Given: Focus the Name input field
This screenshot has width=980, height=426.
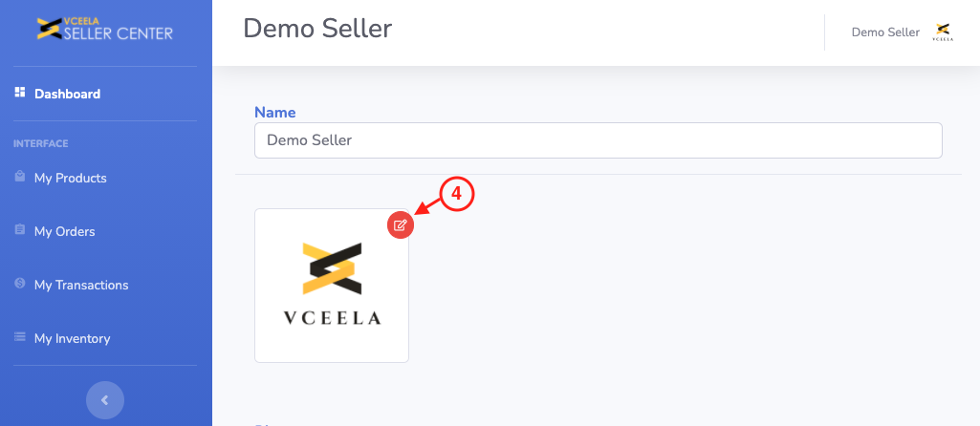Looking at the screenshot, I should pos(598,139).
